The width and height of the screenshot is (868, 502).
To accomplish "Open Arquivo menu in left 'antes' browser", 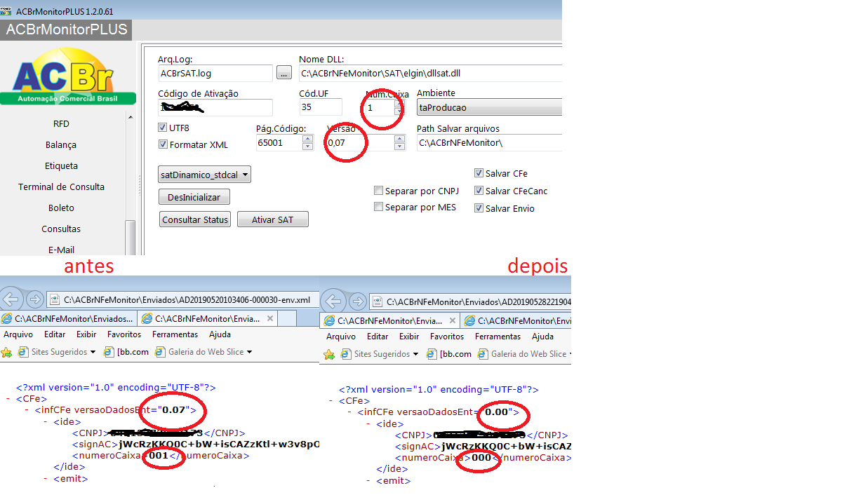I will [18, 334].
